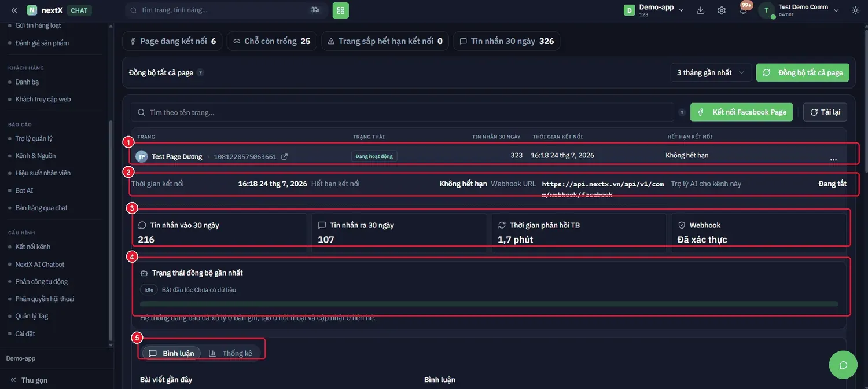
Task: Switch to the Thống kê tab
Action: pyautogui.click(x=231, y=353)
